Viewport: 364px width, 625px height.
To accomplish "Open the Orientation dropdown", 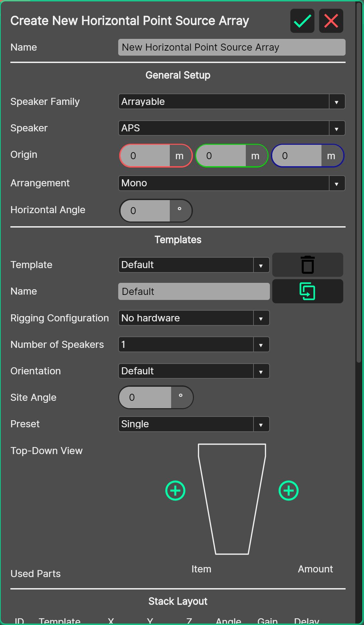I will (x=194, y=371).
